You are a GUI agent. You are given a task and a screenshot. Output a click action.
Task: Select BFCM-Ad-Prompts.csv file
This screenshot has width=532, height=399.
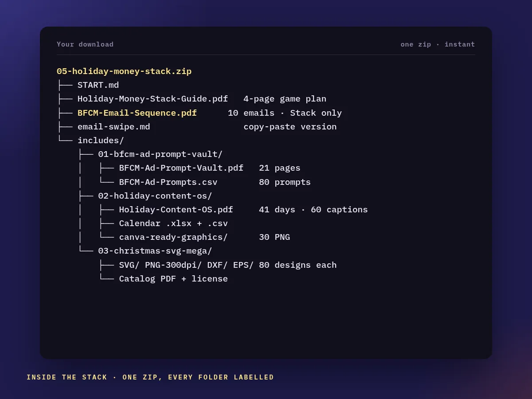tap(168, 182)
